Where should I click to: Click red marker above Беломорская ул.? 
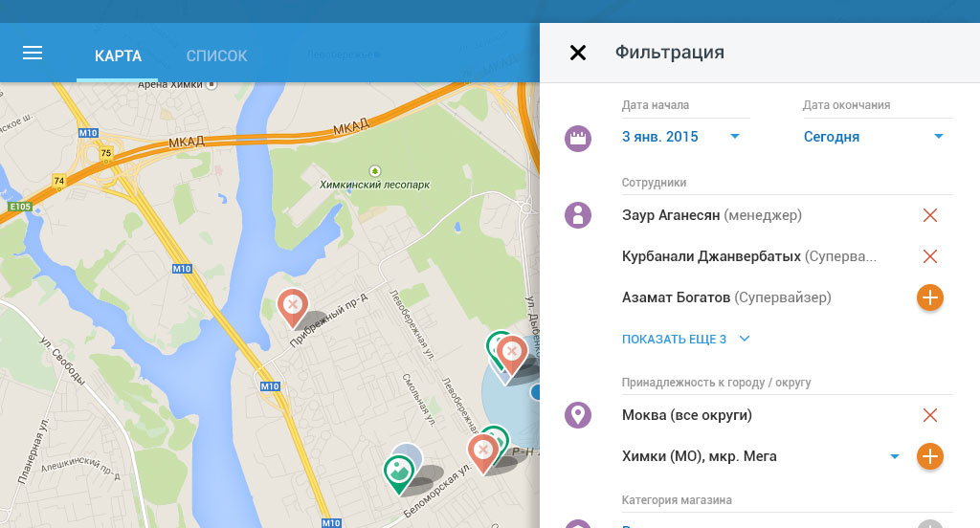(x=483, y=453)
